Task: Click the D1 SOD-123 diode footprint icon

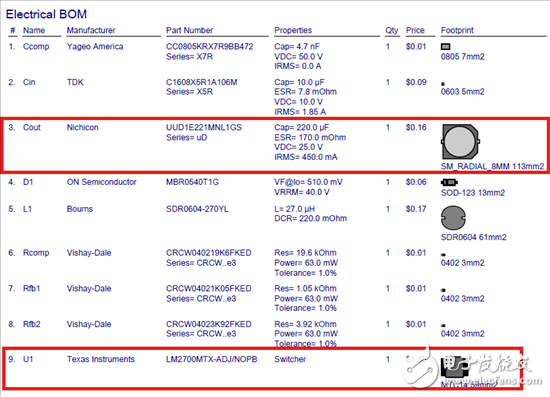Action: tap(449, 182)
